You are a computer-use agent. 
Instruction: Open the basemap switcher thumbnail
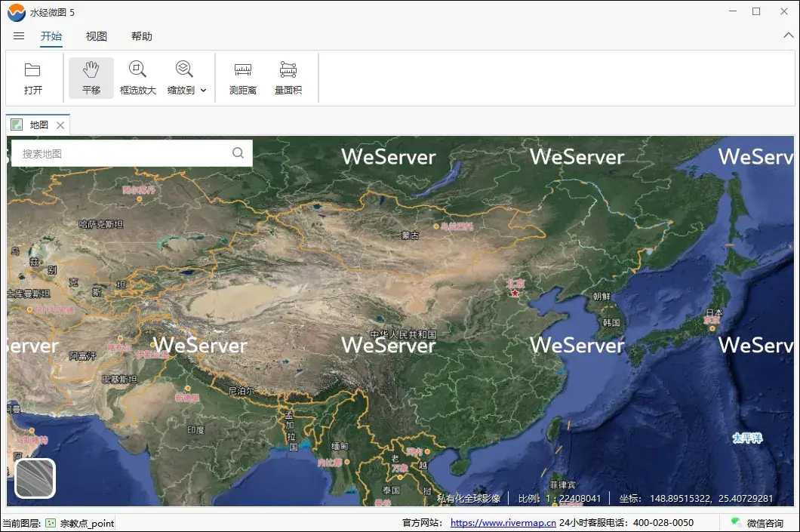(35, 478)
